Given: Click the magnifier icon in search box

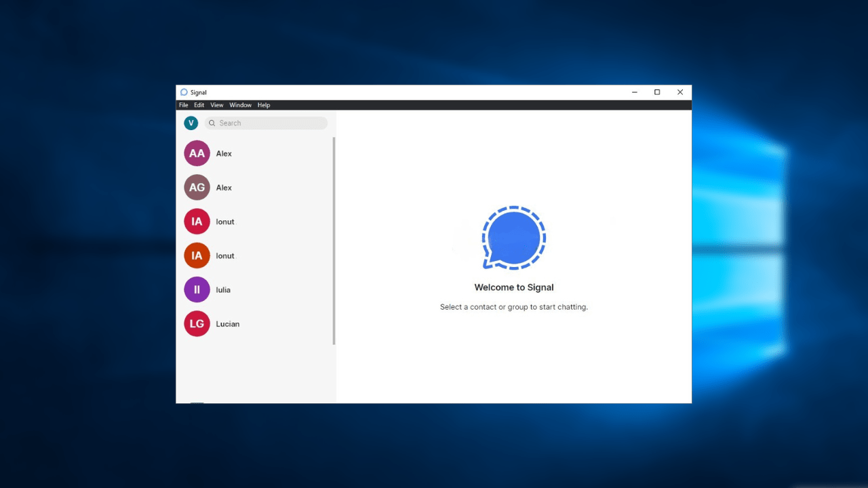Looking at the screenshot, I should (x=212, y=123).
